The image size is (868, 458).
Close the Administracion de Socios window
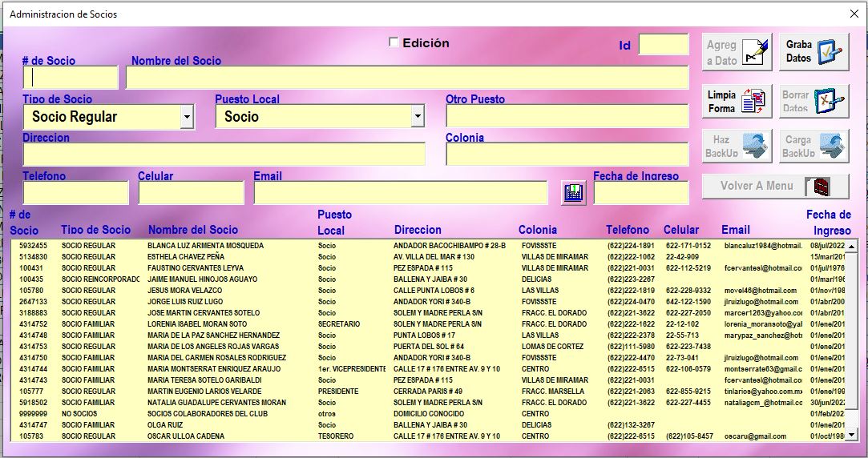854,14
